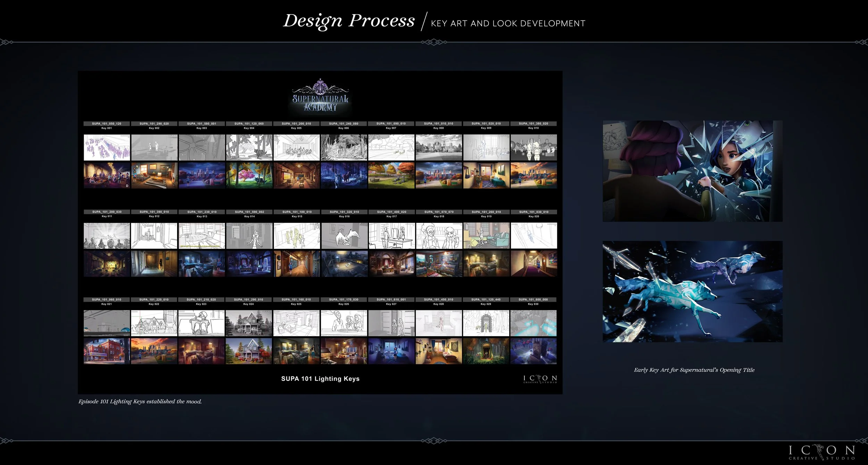Click the SUPA_101_600_008 label header
The width and height of the screenshot is (868, 465).
pyautogui.click(x=533, y=300)
